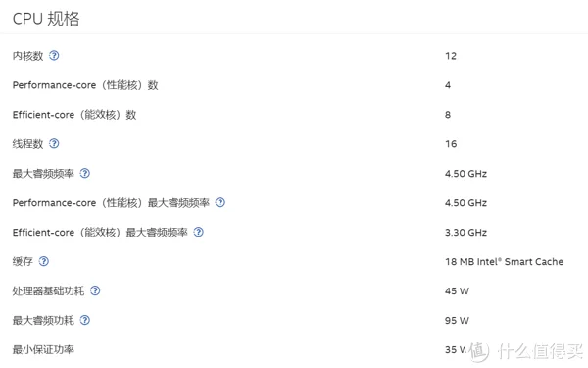Screen dimensions: 588x368
Task: Open help for Efficient-core 最大睿频频率
Action: (198, 232)
